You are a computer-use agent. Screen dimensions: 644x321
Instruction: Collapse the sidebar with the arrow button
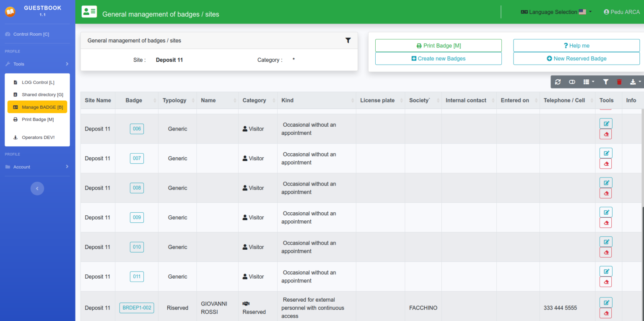pos(37,189)
